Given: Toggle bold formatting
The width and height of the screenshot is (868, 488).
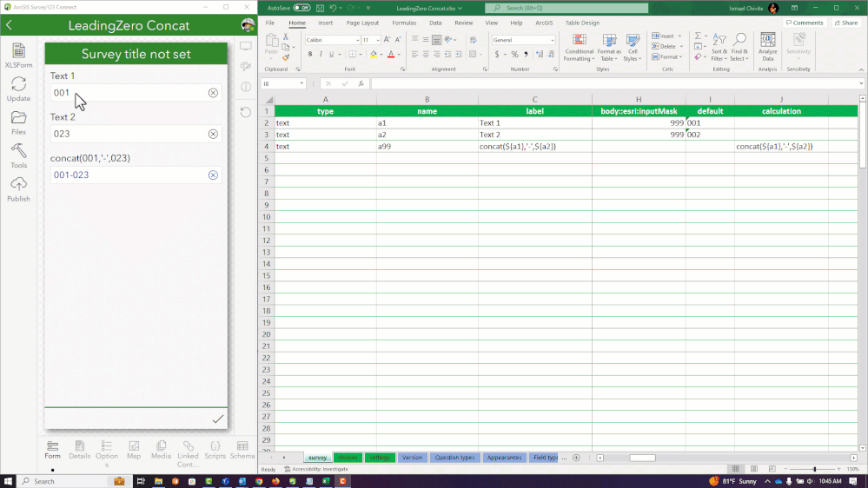Looking at the screenshot, I should click(x=310, y=54).
